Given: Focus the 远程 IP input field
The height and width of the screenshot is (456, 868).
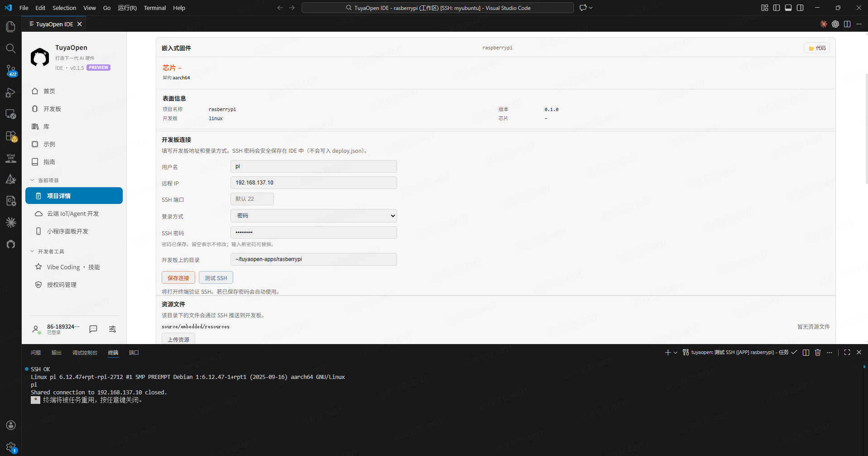Looking at the screenshot, I should point(314,183).
